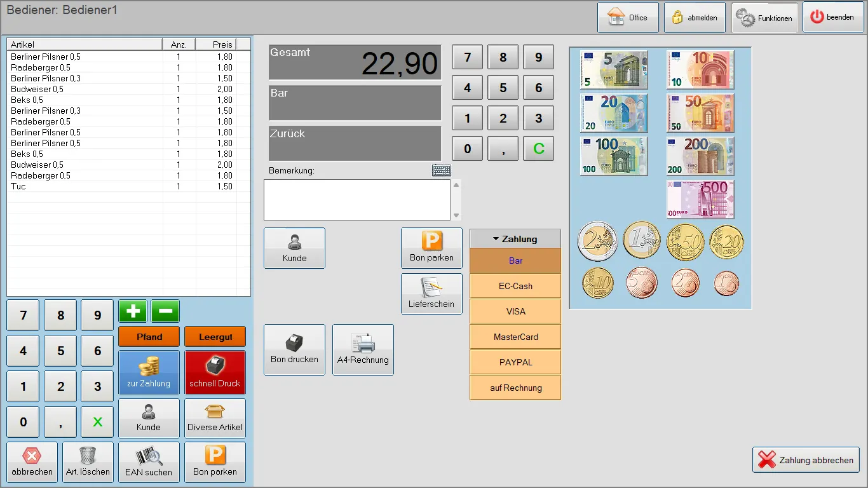Create a Lieferschein delivery note
868x488 pixels.
coord(431,294)
